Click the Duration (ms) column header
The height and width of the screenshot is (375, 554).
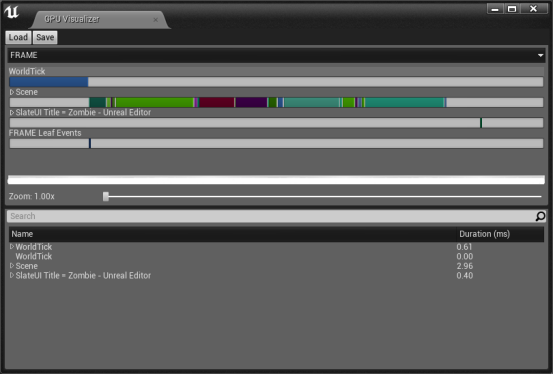tap(484, 234)
